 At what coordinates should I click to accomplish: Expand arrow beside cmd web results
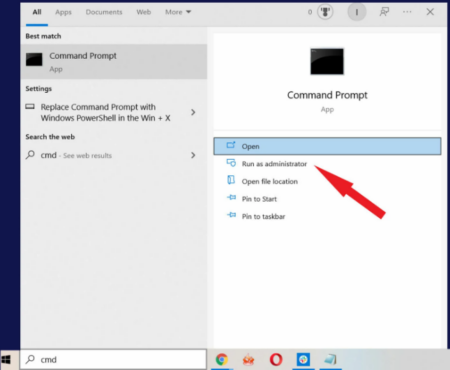click(x=193, y=155)
